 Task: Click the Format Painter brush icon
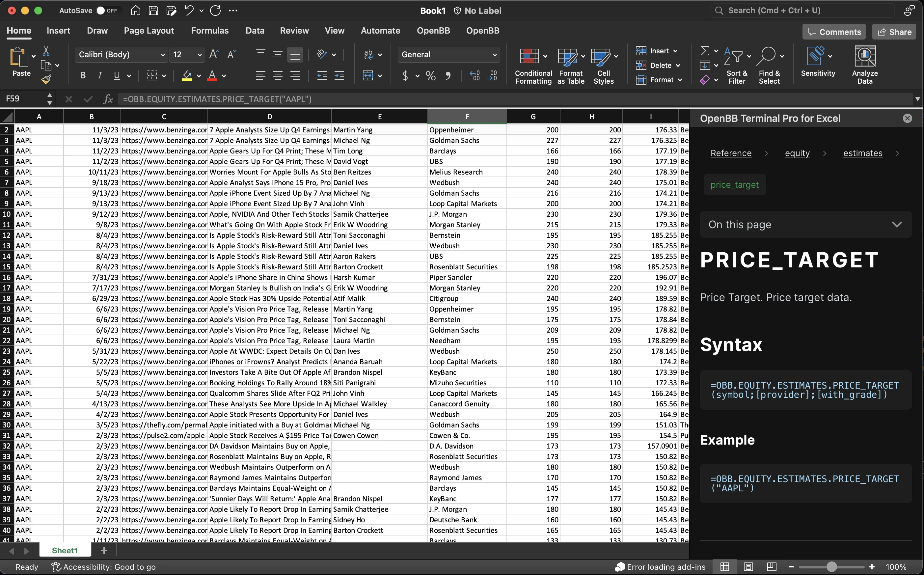coord(46,79)
